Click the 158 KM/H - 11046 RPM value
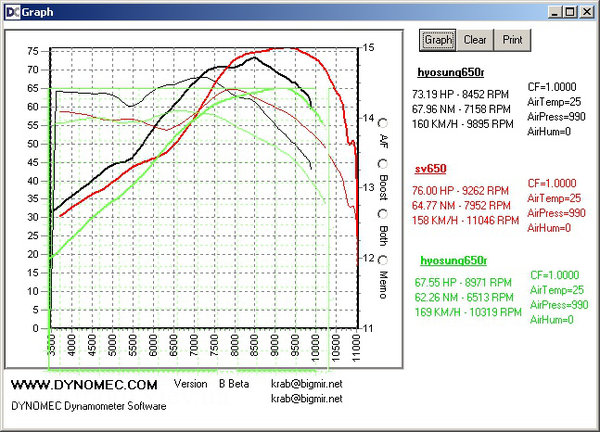This screenshot has height=432, width=600. 465,221
